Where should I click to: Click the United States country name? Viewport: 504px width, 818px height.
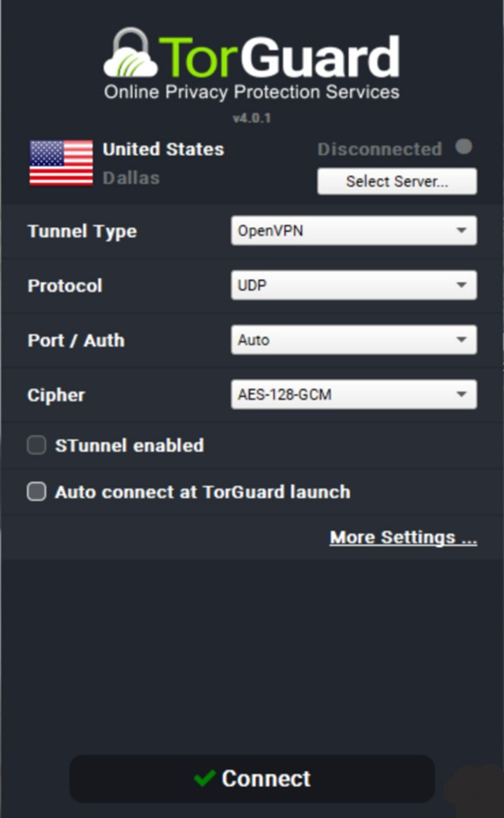[163, 149]
